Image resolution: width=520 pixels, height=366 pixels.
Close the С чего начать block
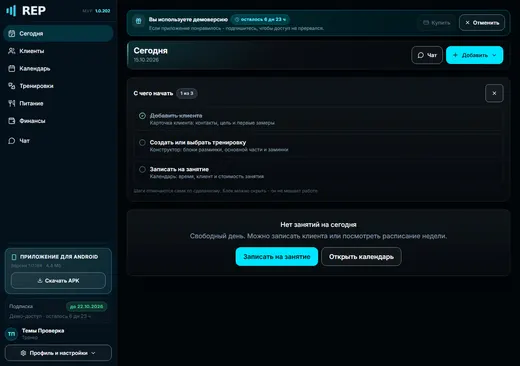494,93
